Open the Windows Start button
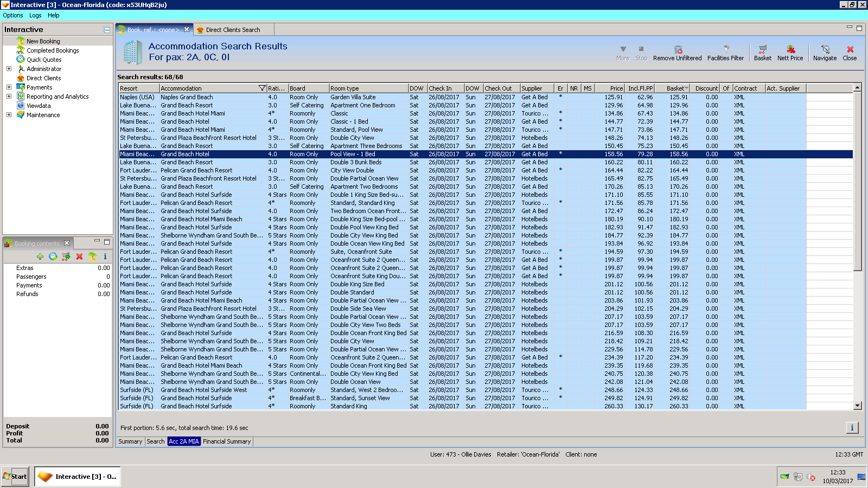The width and height of the screenshot is (868, 488). 15,477
